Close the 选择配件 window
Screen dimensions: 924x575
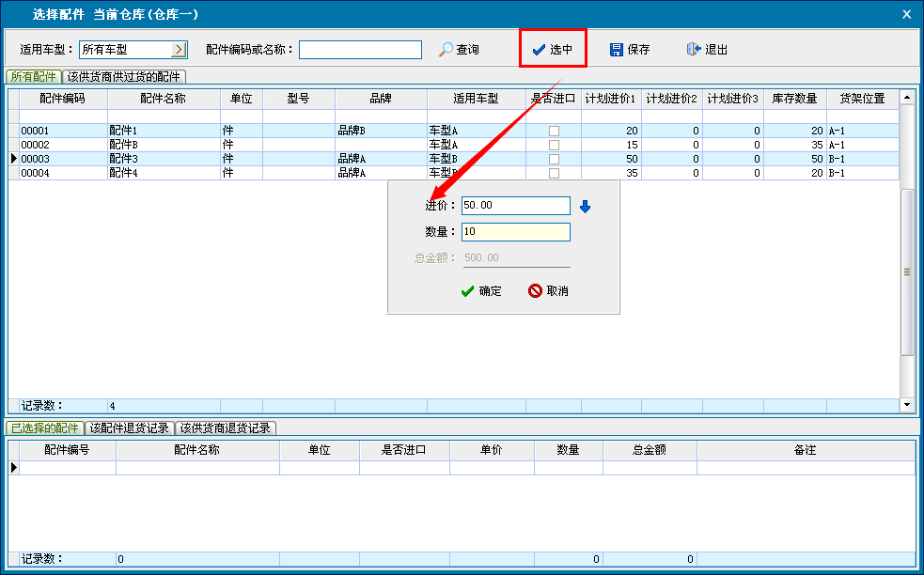pos(906,14)
